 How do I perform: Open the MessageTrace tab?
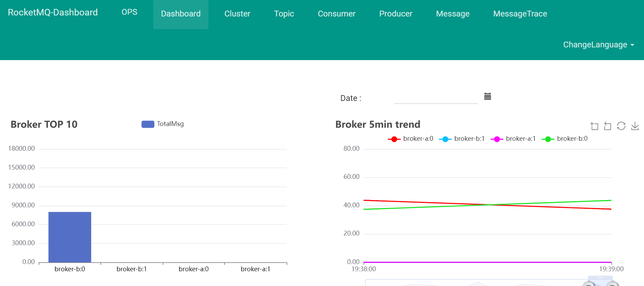click(x=520, y=14)
